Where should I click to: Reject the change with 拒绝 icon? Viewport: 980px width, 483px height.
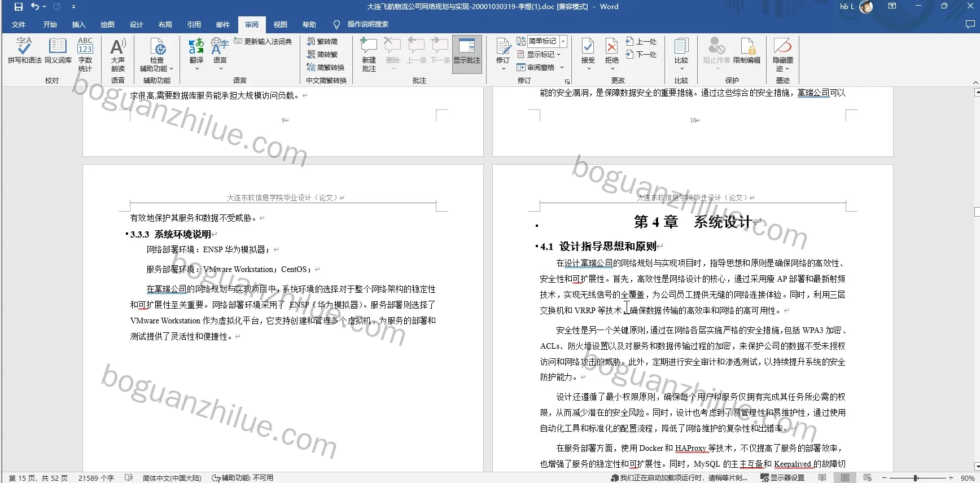click(x=612, y=46)
